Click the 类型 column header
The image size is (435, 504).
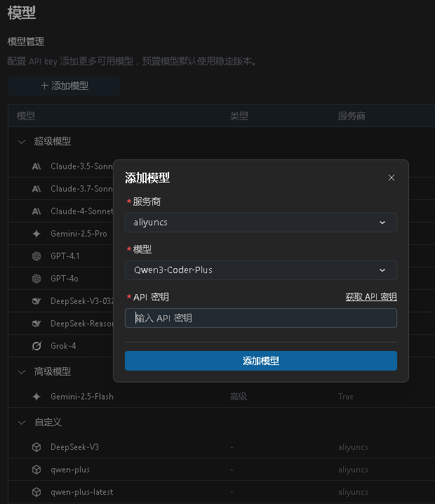click(x=239, y=116)
